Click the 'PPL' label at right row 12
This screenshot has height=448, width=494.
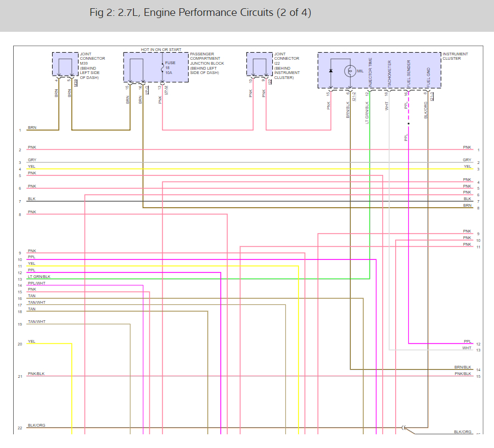click(468, 341)
